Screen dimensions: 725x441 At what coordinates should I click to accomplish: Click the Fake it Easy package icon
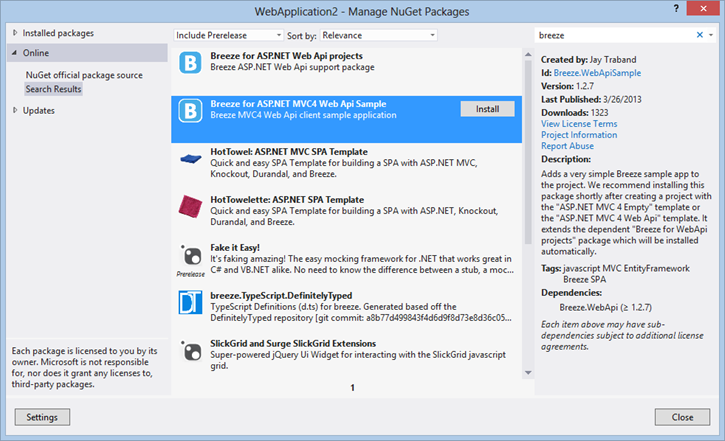190,255
